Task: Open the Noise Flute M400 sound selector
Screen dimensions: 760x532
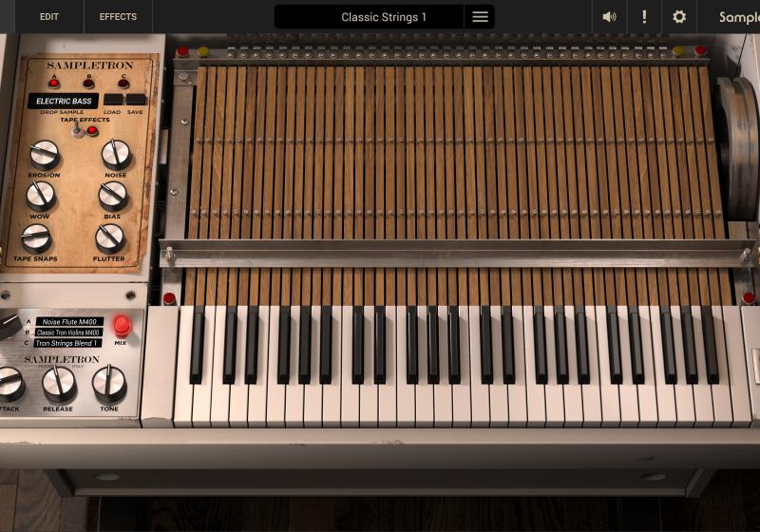Action: pyautogui.click(x=69, y=322)
